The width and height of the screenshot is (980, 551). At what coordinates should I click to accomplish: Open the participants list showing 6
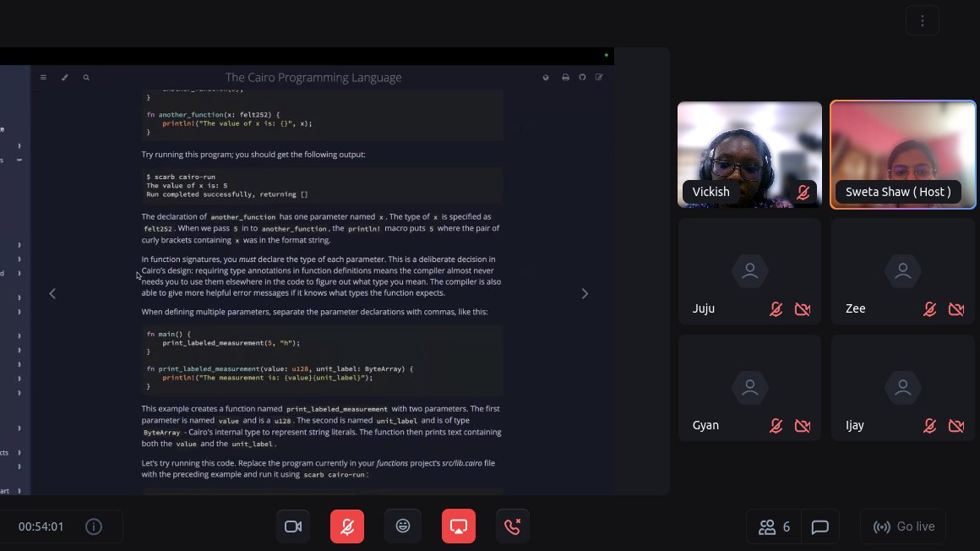click(775, 526)
